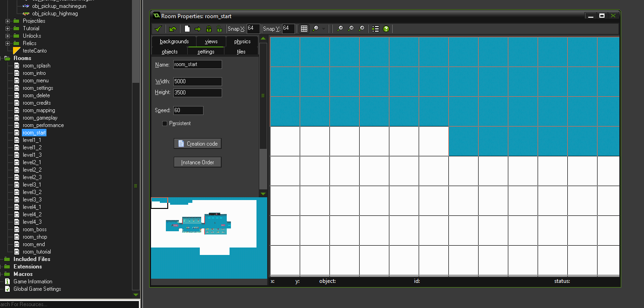644x308 pixels.
Task: Confirm room changes with green checkmark
Action: (158, 29)
